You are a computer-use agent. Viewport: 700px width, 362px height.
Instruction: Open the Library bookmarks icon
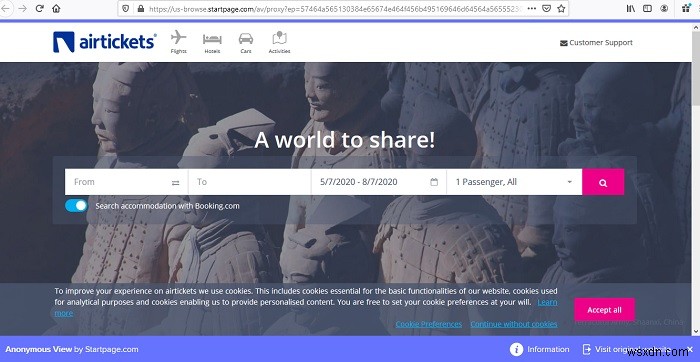point(630,8)
